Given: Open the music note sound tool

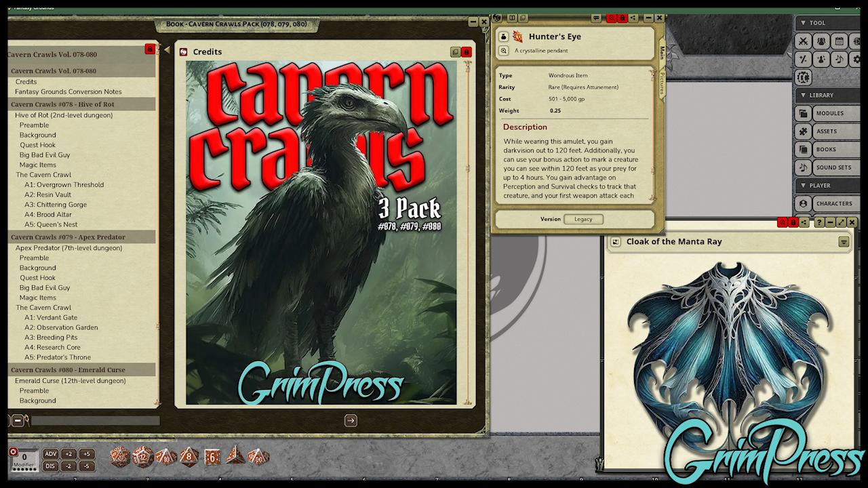Looking at the screenshot, I should 839,59.
